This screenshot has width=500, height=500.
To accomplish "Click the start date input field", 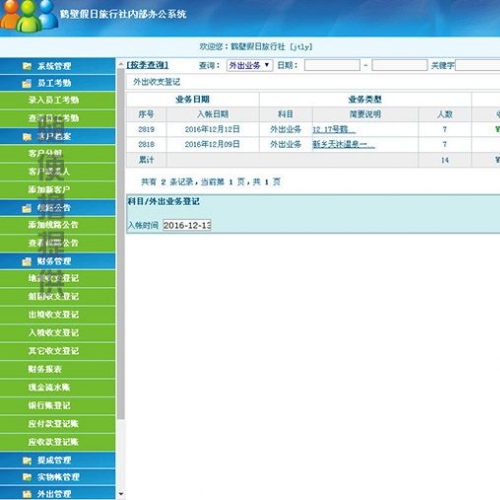I will click(332, 65).
